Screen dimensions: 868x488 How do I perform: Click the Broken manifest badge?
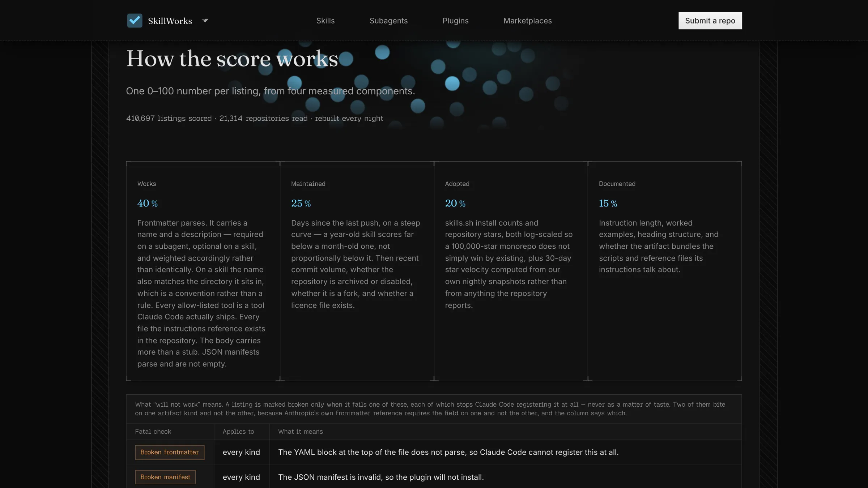[x=165, y=477]
